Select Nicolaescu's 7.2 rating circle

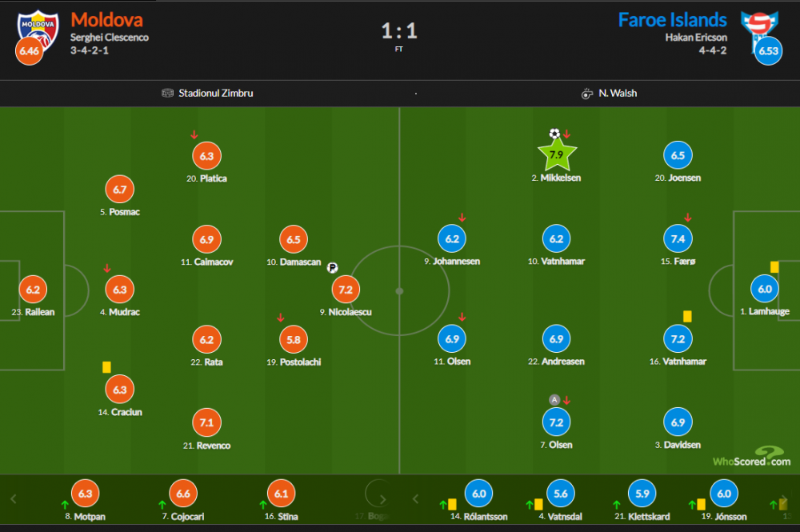point(346,290)
